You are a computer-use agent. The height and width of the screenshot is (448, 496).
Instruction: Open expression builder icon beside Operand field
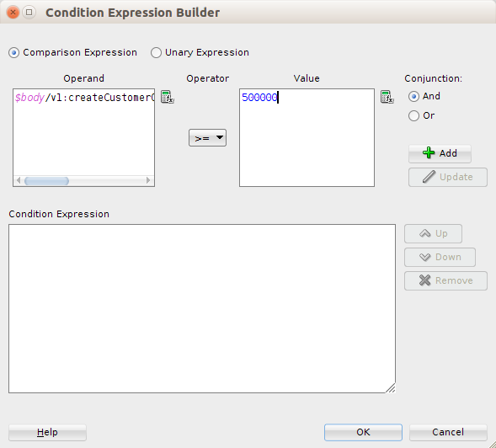[x=168, y=97]
